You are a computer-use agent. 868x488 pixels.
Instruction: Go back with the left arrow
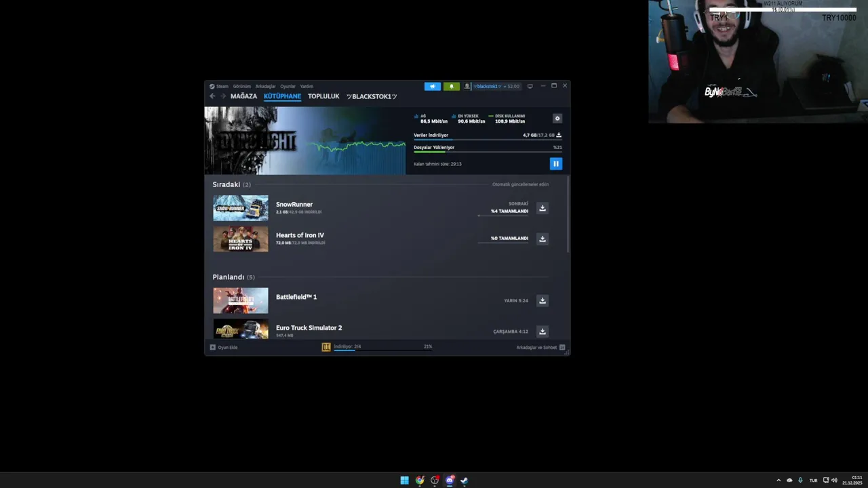[x=212, y=96]
